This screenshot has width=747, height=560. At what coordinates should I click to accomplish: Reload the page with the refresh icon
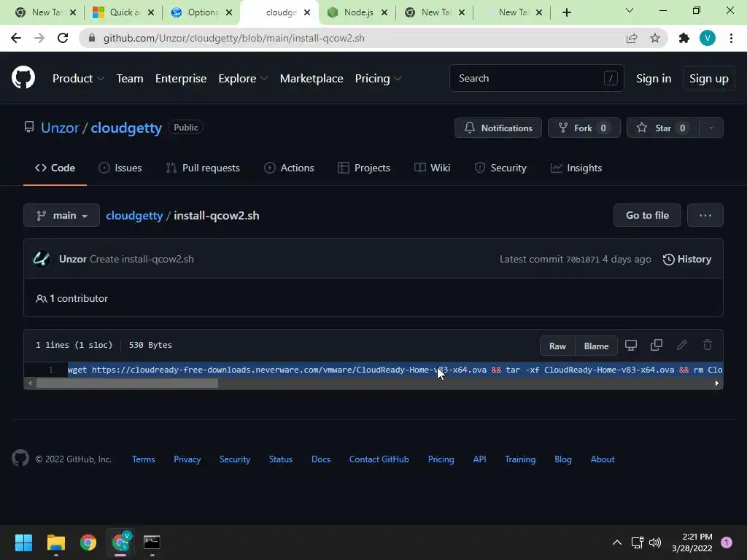(63, 38)
